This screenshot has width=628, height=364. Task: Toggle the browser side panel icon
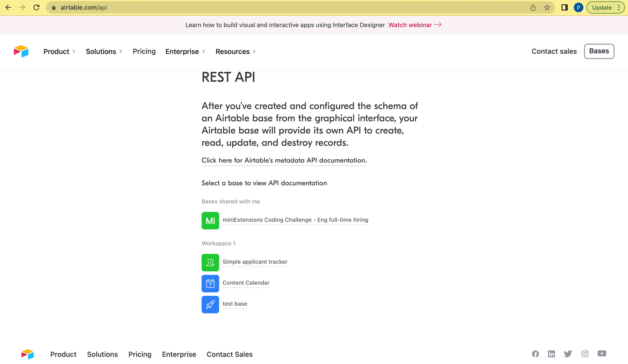(x=564, y=7)
